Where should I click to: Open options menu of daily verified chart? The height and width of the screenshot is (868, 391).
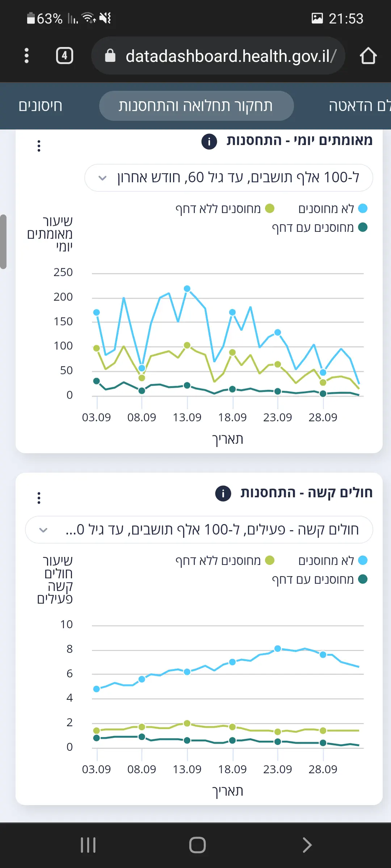coord(39,146)
